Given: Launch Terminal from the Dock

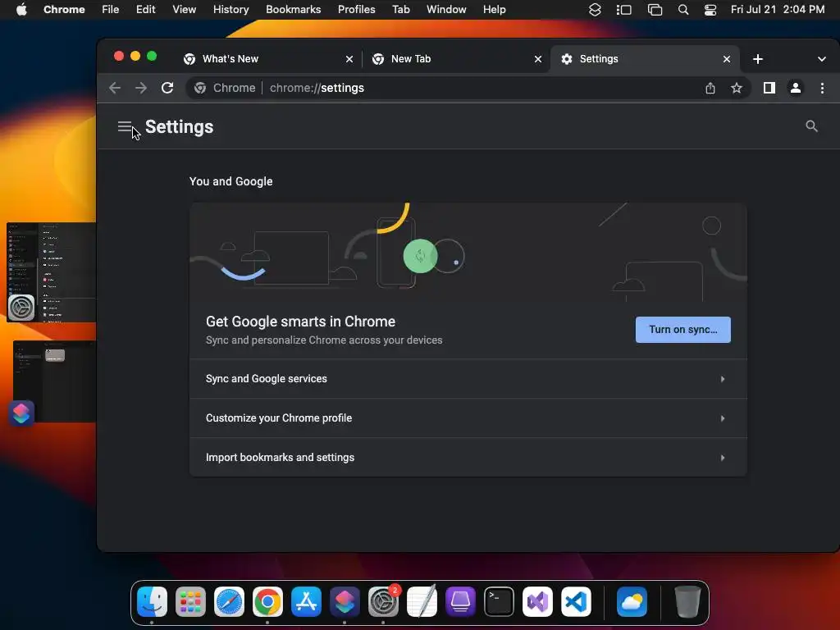Looking at the screenshot, I should [x=499, y=601].
